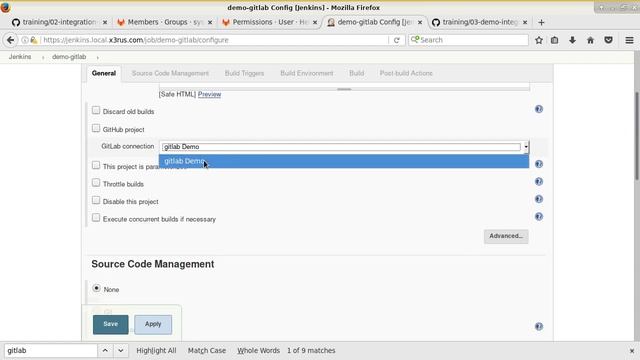Open a new tab with plus icon

(x=541, y=22)
